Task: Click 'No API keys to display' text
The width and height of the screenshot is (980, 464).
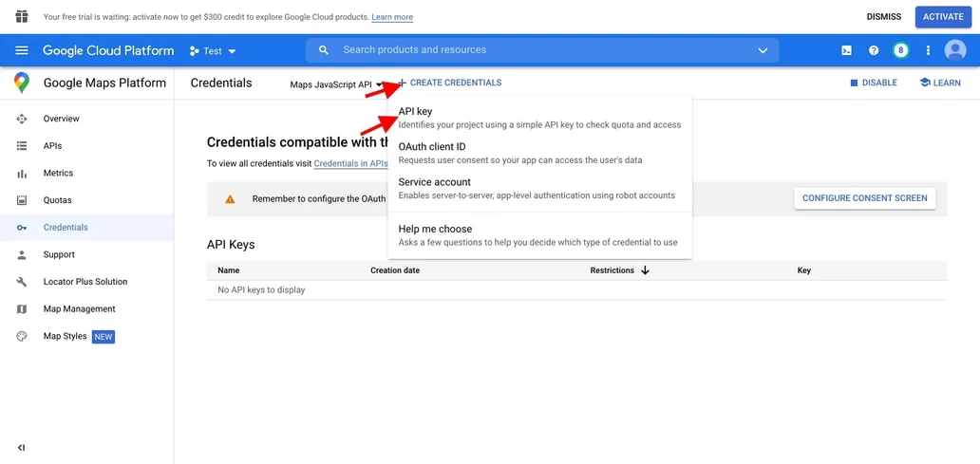Action: (x=261, y=289)
